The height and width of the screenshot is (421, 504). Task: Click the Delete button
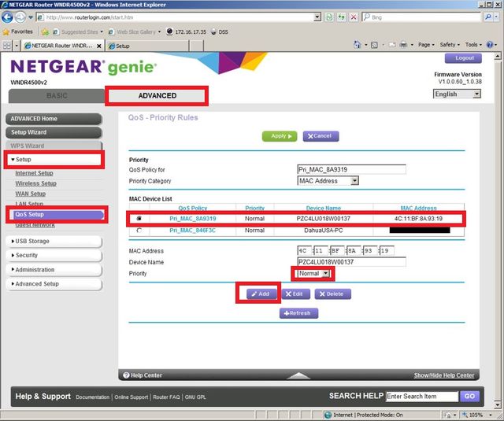tap(332, 294)
